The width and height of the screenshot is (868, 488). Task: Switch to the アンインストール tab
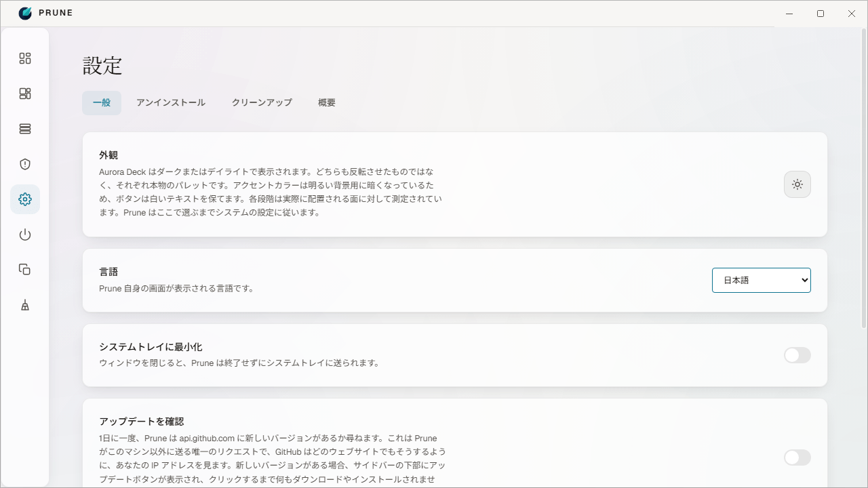[x=171, y=103]
